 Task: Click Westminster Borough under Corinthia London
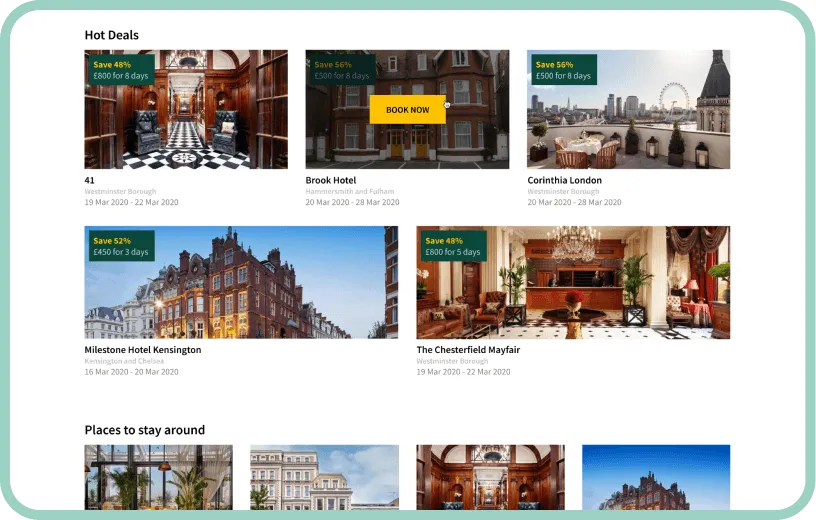(x=563, y=192)
